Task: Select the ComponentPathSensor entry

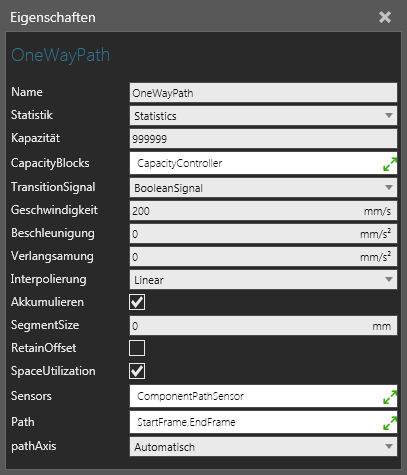Action: click(190, 396)
